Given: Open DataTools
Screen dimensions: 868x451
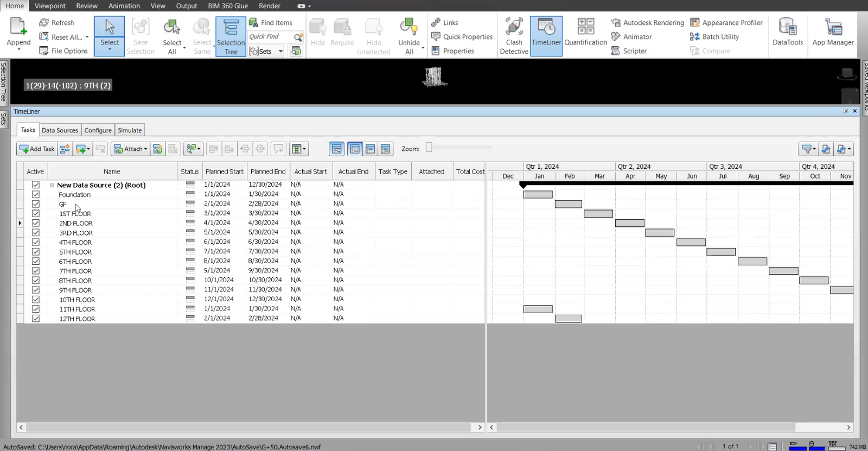Looking at the screenshot, I should click(788, 33).
